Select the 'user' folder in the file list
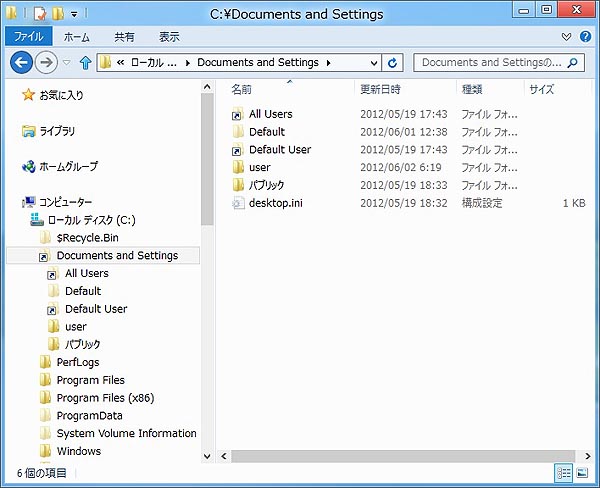600x488 pixels. [259, 167]
